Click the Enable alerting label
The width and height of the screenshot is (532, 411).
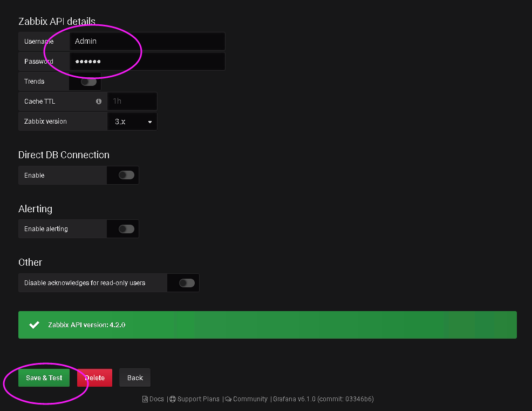(x=46, y=229)
